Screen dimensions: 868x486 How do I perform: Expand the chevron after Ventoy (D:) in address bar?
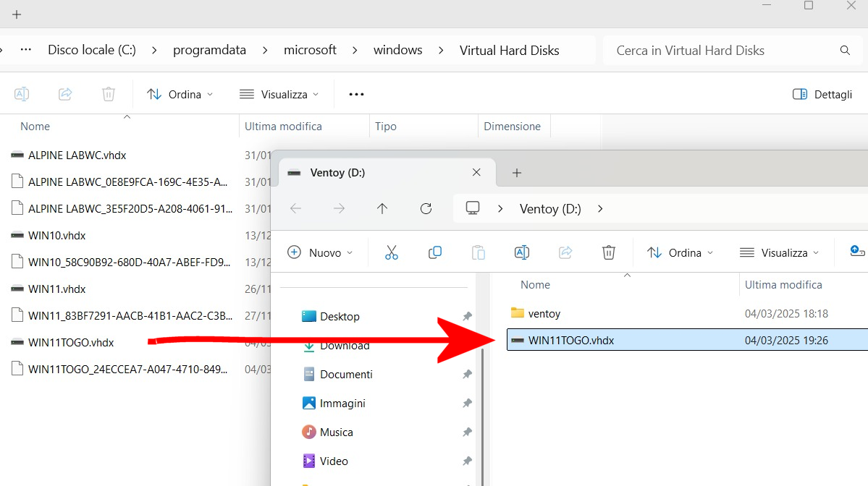(x=600, y=209)
